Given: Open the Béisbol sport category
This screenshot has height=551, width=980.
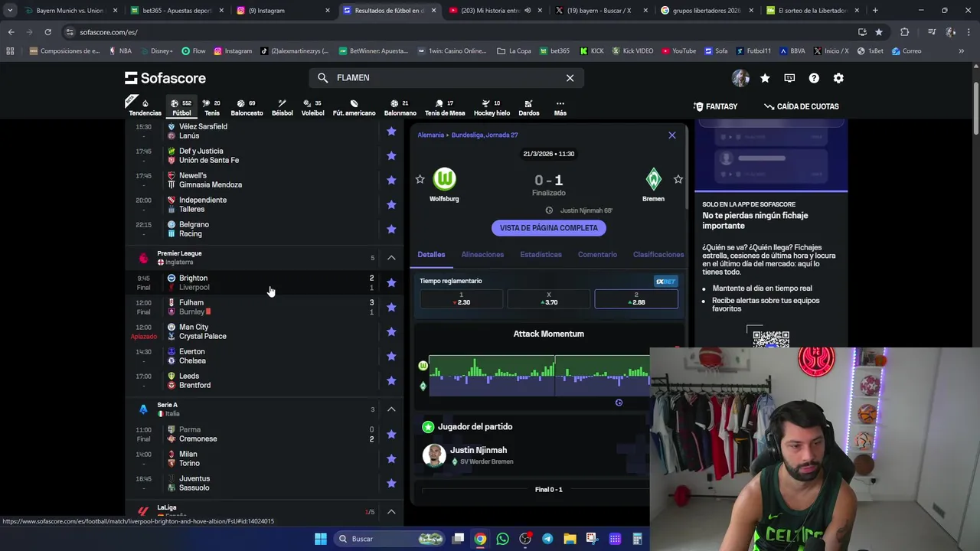Looking at the screenshot, I should pyautogui.click(x=282, y=107).
